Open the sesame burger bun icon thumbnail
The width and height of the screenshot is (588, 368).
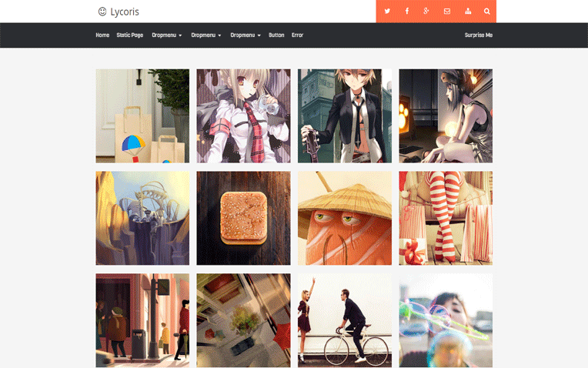243,219
